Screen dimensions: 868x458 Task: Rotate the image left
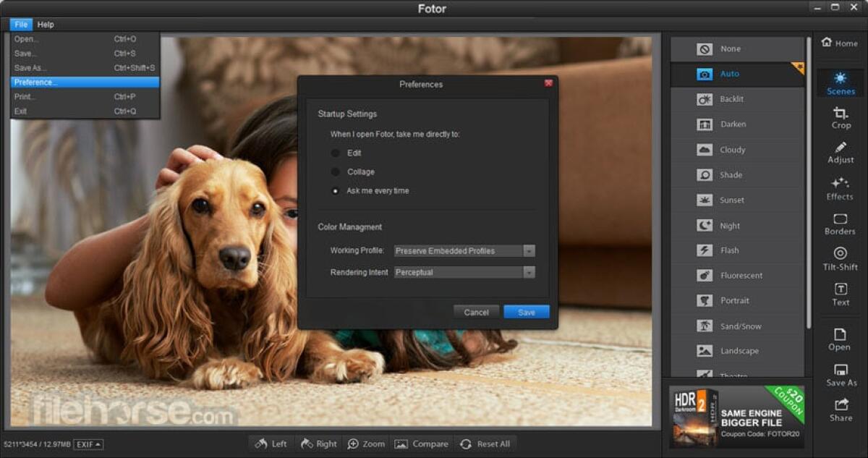tap(270, 444)
